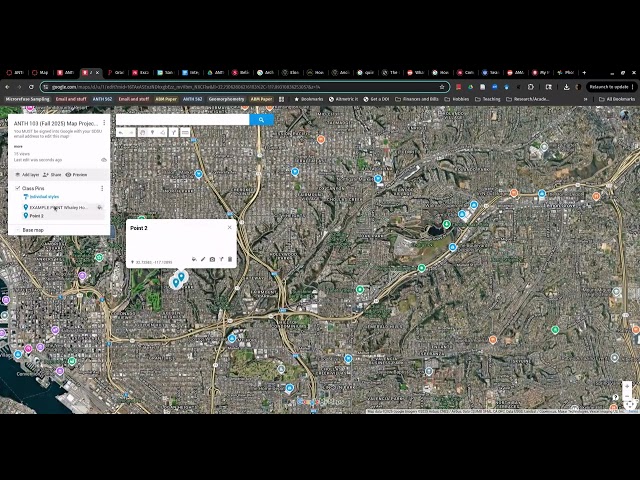Open Individual styles dropdown

pyautogui.click(x=41, y=197)
